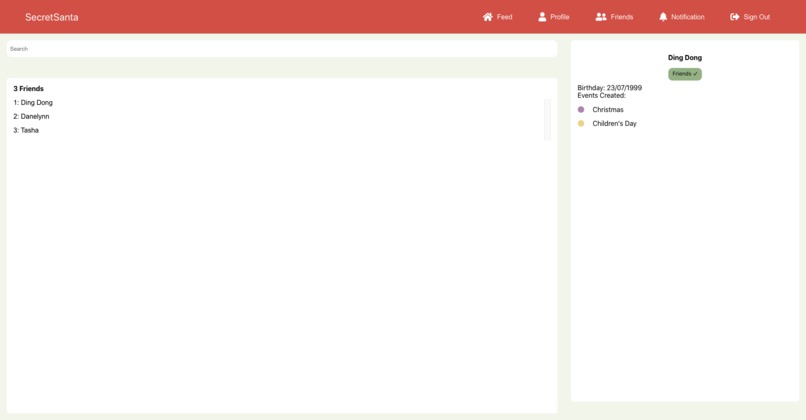806x420 pixels.
Task: Click the Birthday: 23/07/1999 text
Action: 610,88
